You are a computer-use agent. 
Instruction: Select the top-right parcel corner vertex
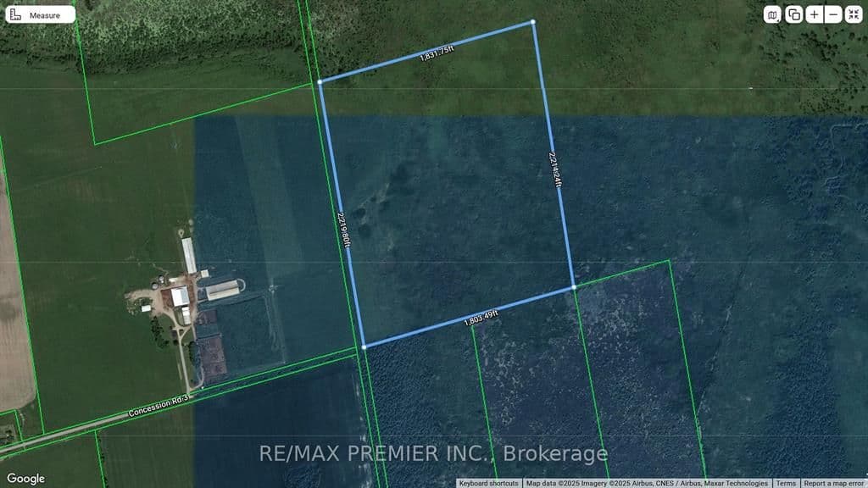point(533,21)
